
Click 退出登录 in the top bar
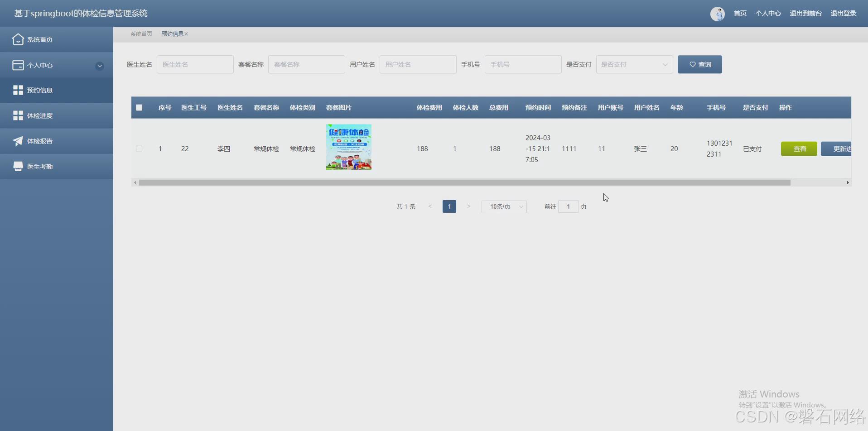[844, 14]
